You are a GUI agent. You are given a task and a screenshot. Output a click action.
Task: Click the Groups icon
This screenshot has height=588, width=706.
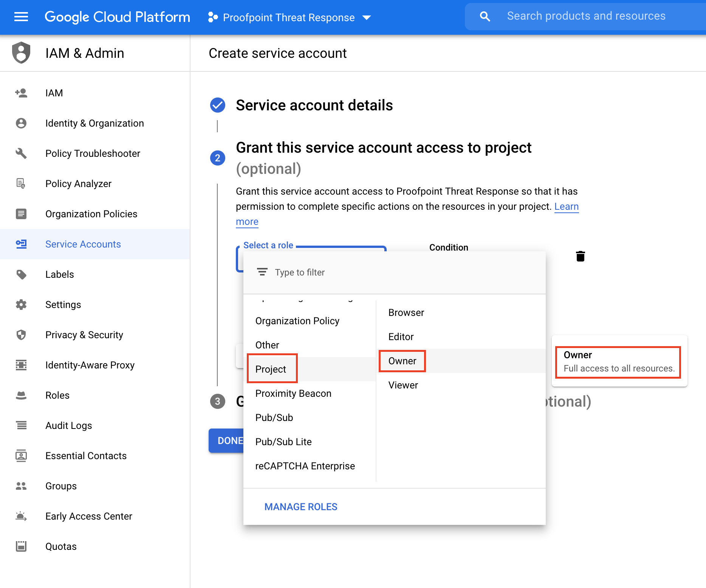pyautogui.click(x=21, y=486)
